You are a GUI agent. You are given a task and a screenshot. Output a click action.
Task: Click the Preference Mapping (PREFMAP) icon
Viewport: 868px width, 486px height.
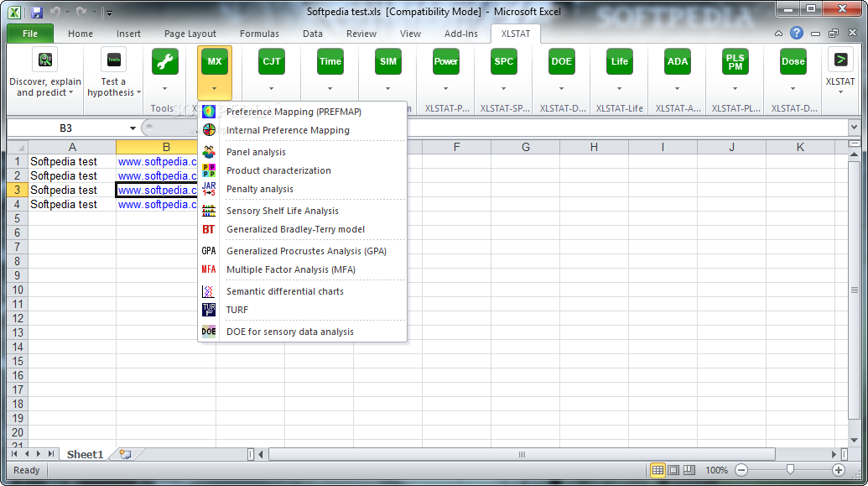point(209,112)
